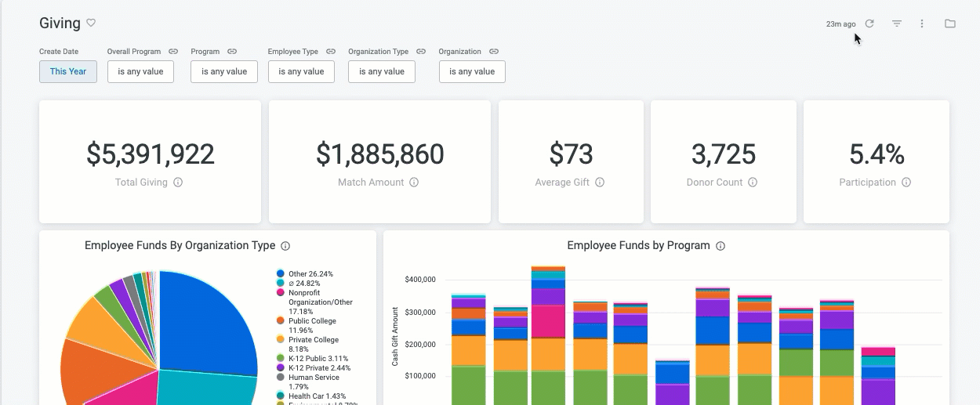Click the link icon beside Overall Program

pos(173,52)
